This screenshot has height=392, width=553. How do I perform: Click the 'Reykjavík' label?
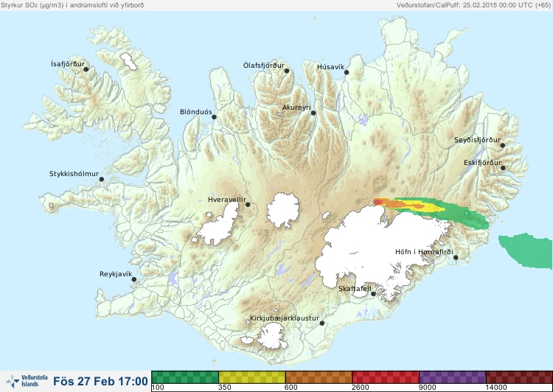click(116, 274)
